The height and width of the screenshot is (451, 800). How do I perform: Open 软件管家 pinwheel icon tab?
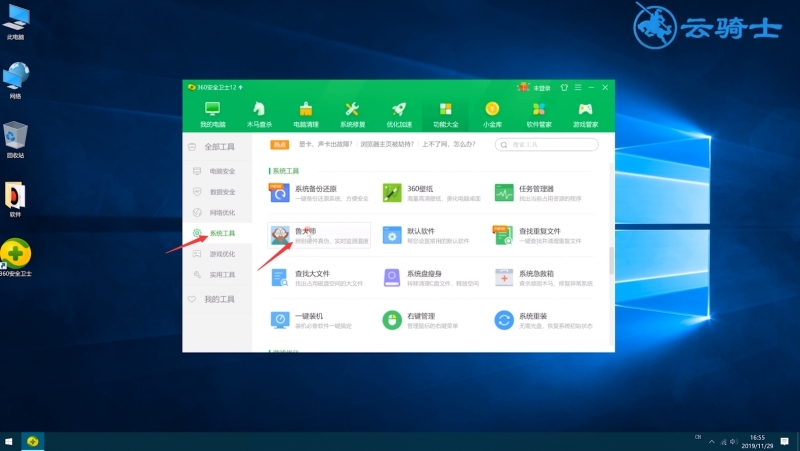[539, 114]
